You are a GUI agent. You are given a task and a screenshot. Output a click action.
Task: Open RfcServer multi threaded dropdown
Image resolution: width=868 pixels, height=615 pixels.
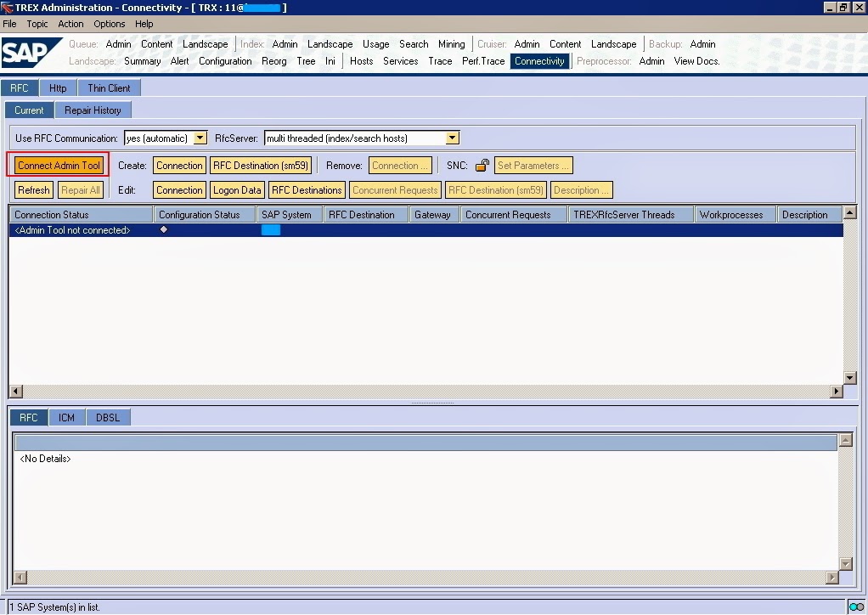coord(453,138)
